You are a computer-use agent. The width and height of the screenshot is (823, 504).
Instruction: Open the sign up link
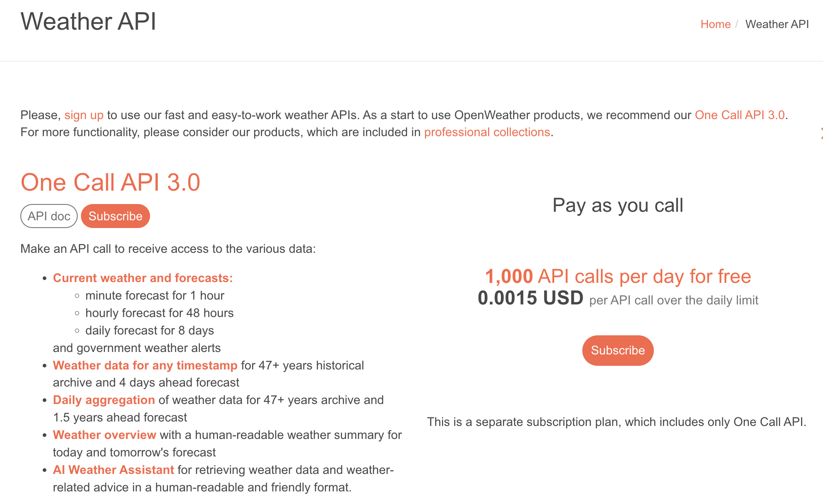pos(84,115)
